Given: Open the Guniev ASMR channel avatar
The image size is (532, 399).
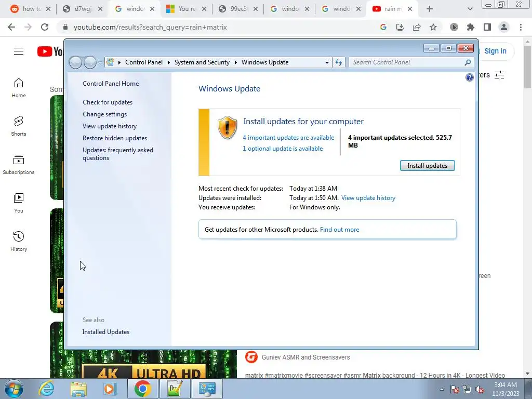Looking at the screenshot, I should (251, 357).
